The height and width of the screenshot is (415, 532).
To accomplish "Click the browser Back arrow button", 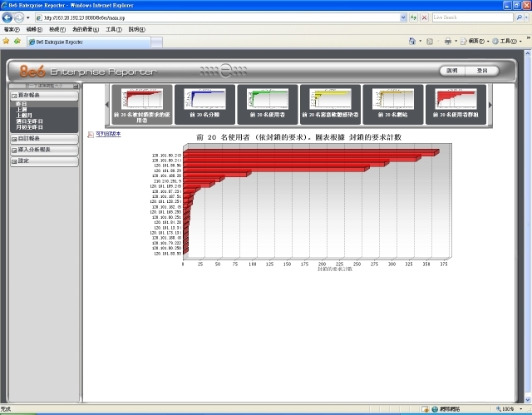I will [7, 17].
